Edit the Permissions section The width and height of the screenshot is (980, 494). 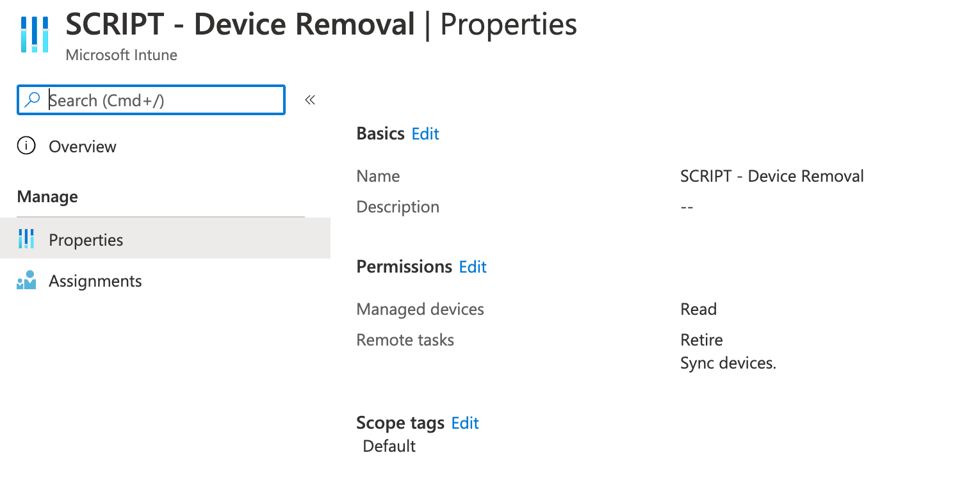pos(473,267)
